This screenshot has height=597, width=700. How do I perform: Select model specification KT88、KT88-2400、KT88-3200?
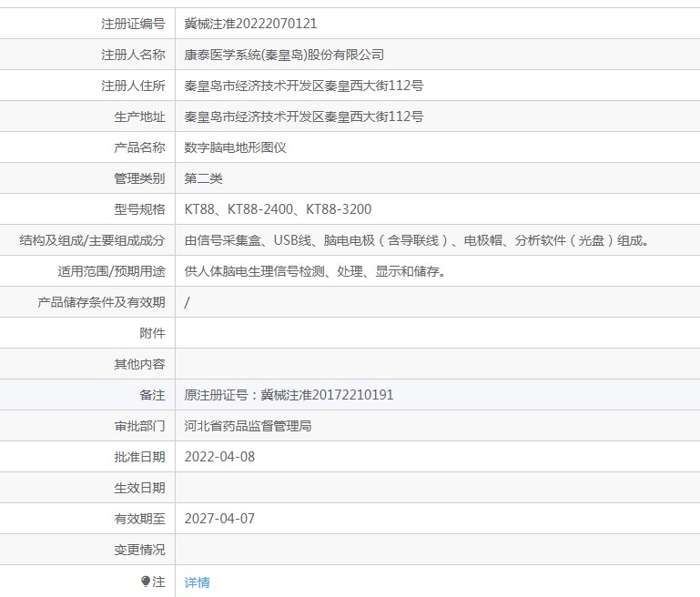[278, 209]
